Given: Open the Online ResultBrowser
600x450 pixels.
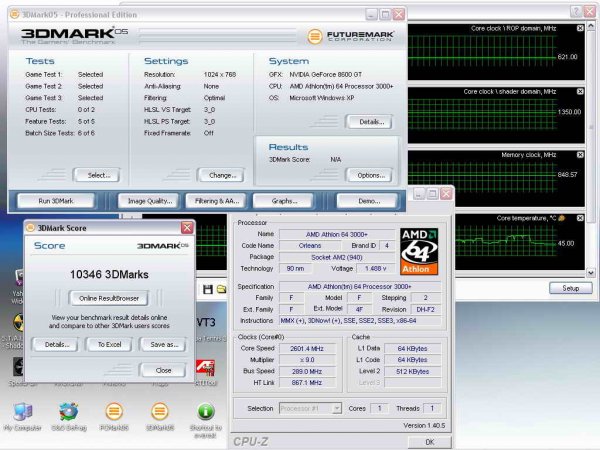Looking at the screenshot, I should 109,298.
